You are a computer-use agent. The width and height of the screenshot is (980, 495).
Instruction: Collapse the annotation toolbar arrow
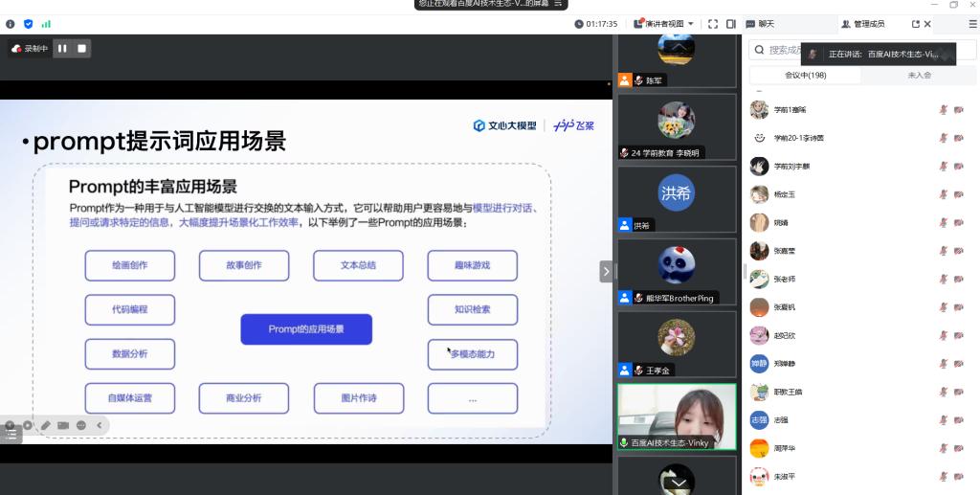point(98,425)
